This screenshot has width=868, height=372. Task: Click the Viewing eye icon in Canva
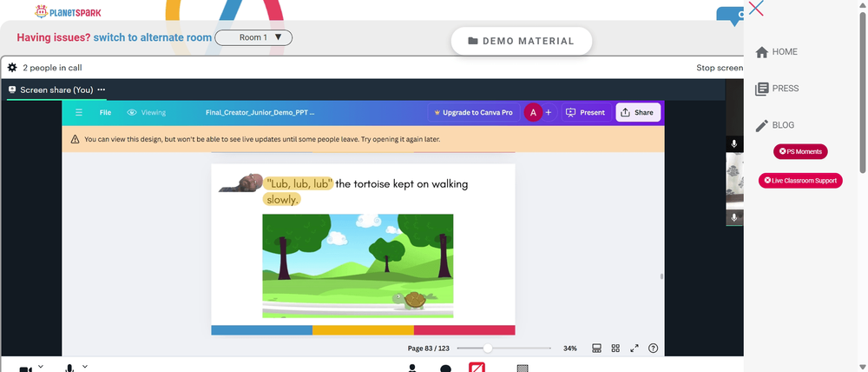pyautogui.click(x=132, y=112)
